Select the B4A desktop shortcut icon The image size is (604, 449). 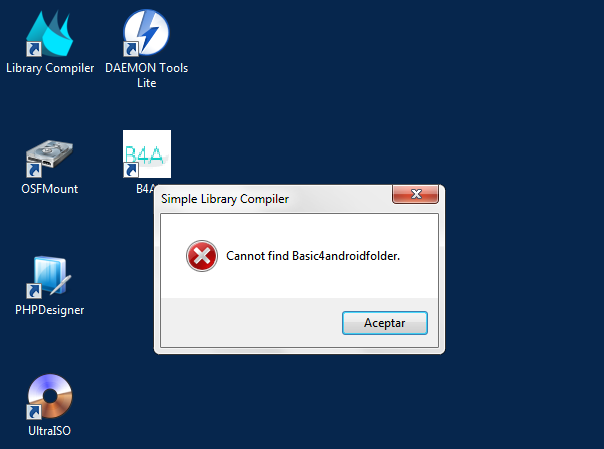click(147, 154)
